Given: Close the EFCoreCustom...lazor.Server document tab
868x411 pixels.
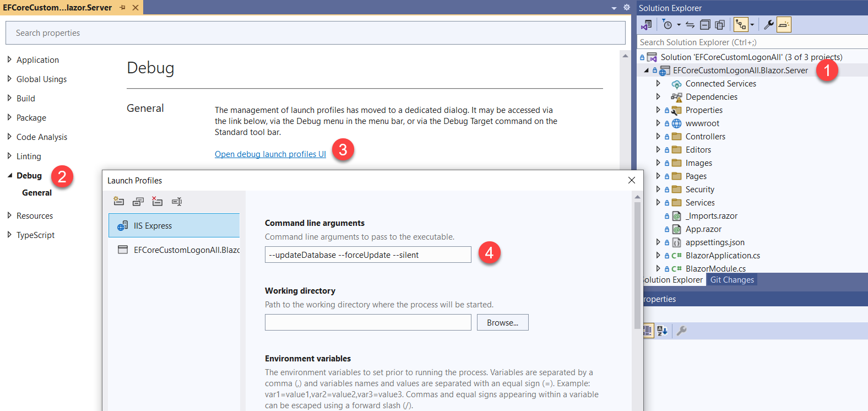Looking at the screenshot, I should (135, 8).
